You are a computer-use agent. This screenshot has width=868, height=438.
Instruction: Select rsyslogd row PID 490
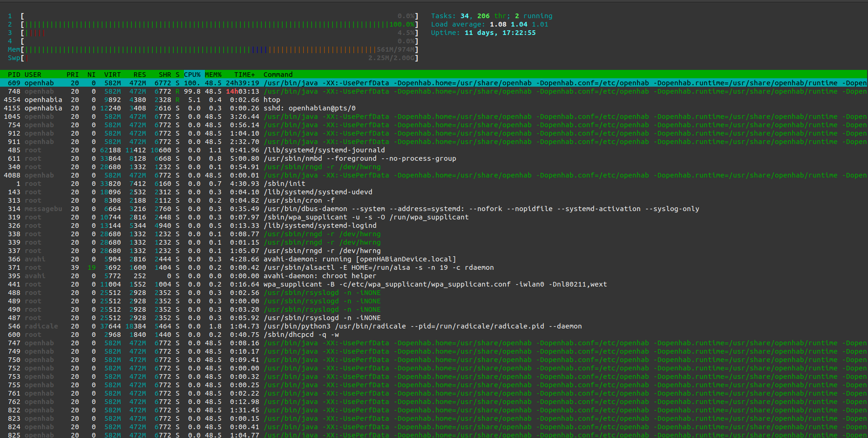(x=434, y=309)
